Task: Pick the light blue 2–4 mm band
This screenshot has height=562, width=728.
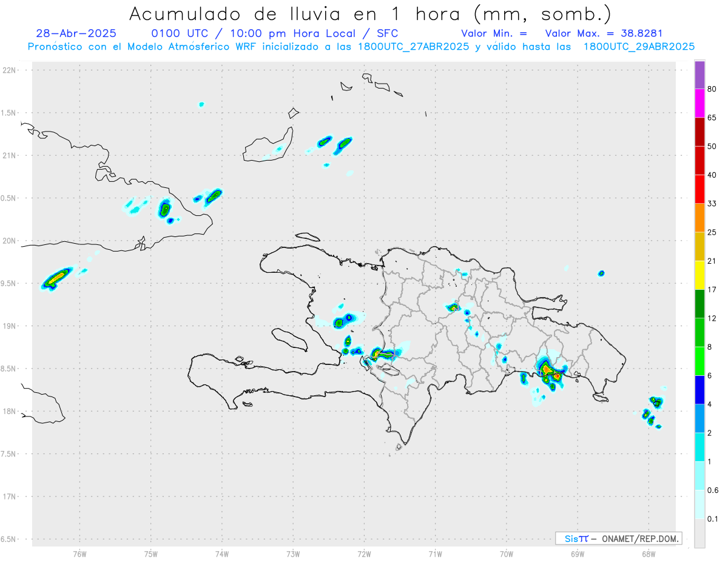Action: (x=699, y=418)
